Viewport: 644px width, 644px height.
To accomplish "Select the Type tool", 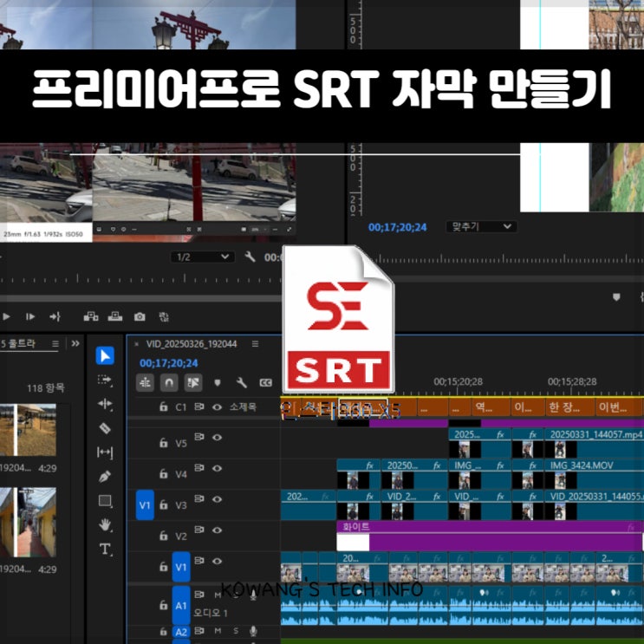I will [105, 550].
